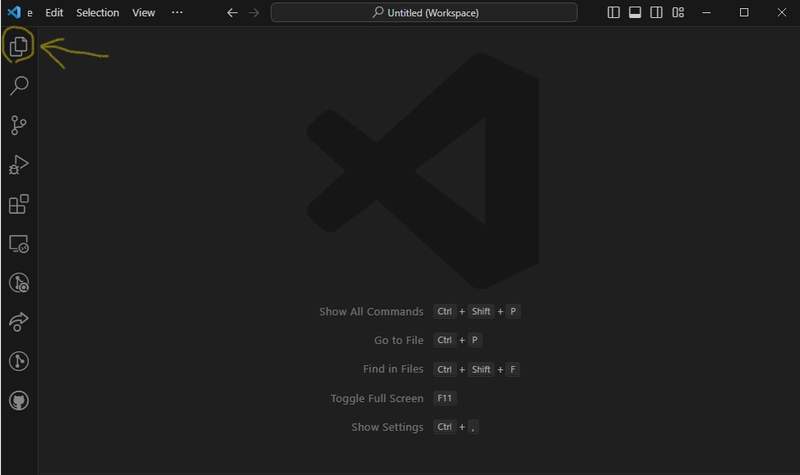
Task: Click the Untitled (Workspace) command center
Action: click(424, 13)
